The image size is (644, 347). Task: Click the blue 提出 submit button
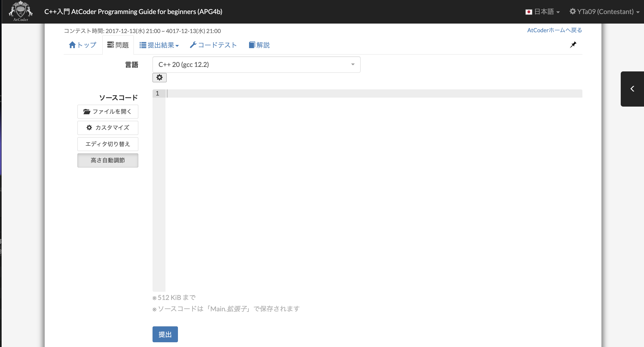(x=165, y=334)
